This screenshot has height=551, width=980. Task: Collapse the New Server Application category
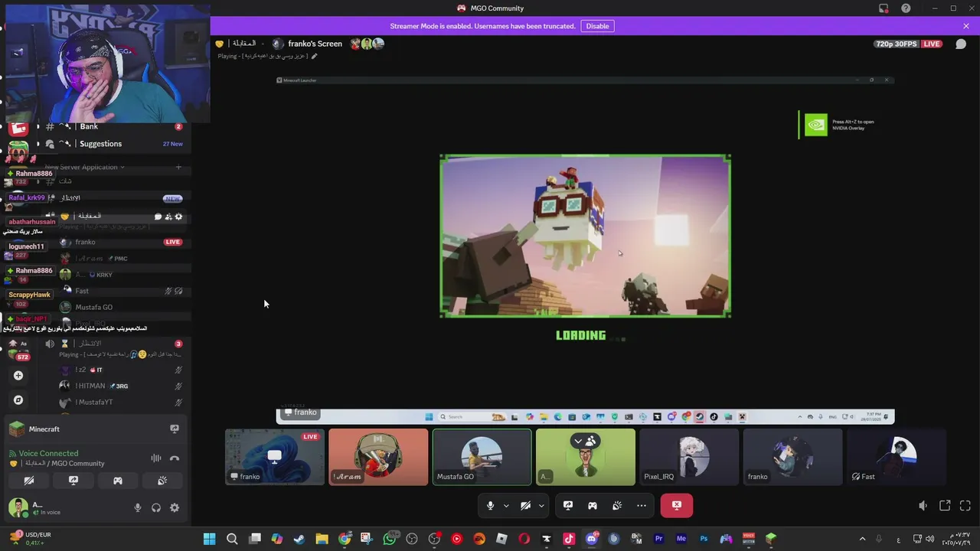pos(84,167)
